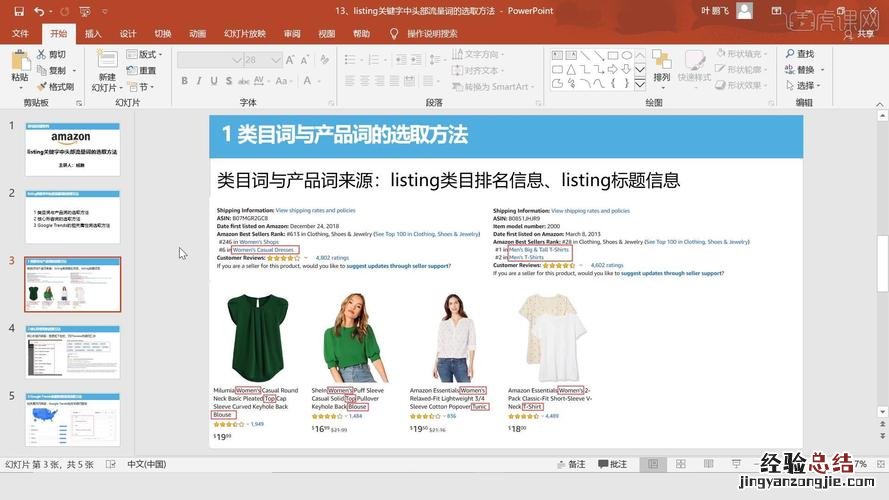Switch to the Slide Show (幻灯片放映) tab

244,33
